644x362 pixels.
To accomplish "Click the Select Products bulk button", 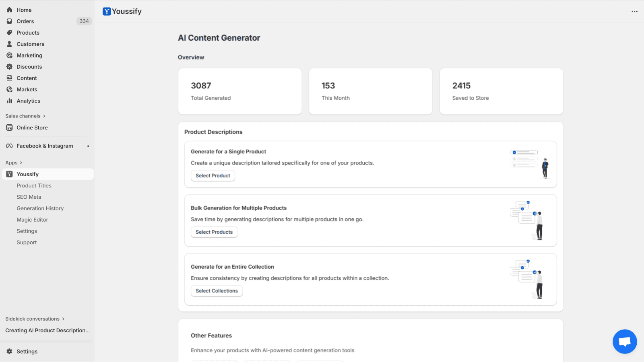I will (x=214, y=232).
